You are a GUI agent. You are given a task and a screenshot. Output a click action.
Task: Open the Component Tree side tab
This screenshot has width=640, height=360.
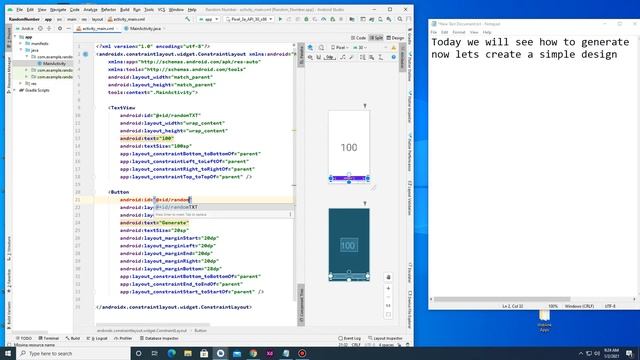[x=301, y=305]
